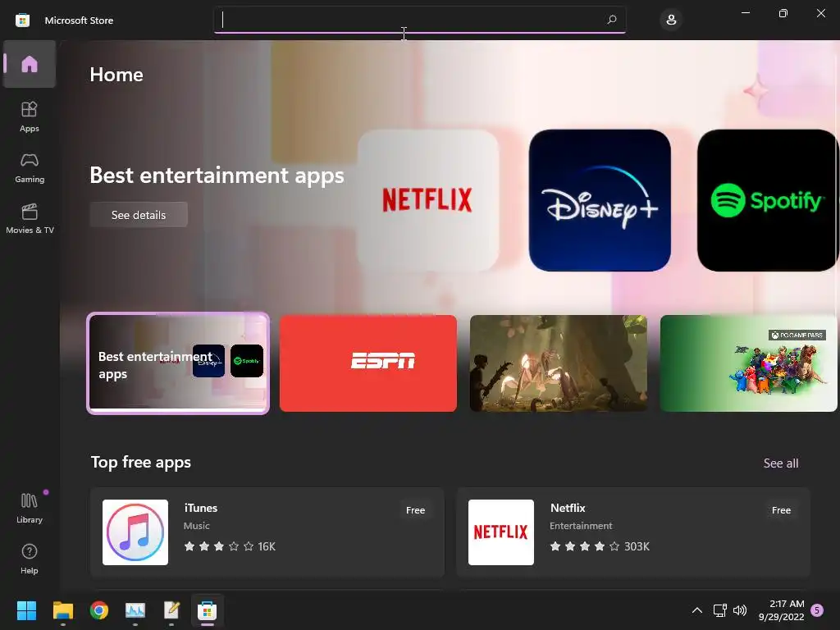Open the network status tray icon
The width and height of the screenshot is (840, 630).
click(720, 610)
